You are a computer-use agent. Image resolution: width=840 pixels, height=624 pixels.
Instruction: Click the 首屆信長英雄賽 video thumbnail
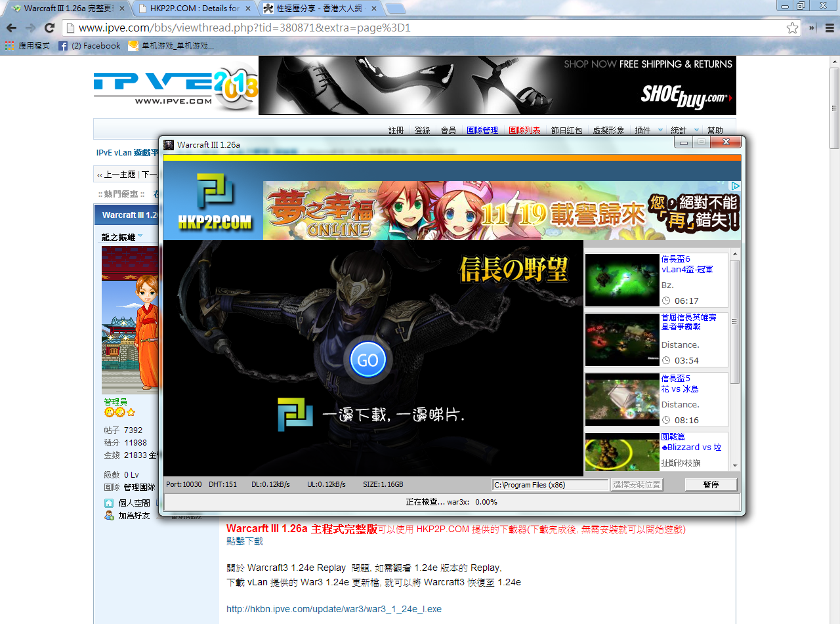pos(622,339)
